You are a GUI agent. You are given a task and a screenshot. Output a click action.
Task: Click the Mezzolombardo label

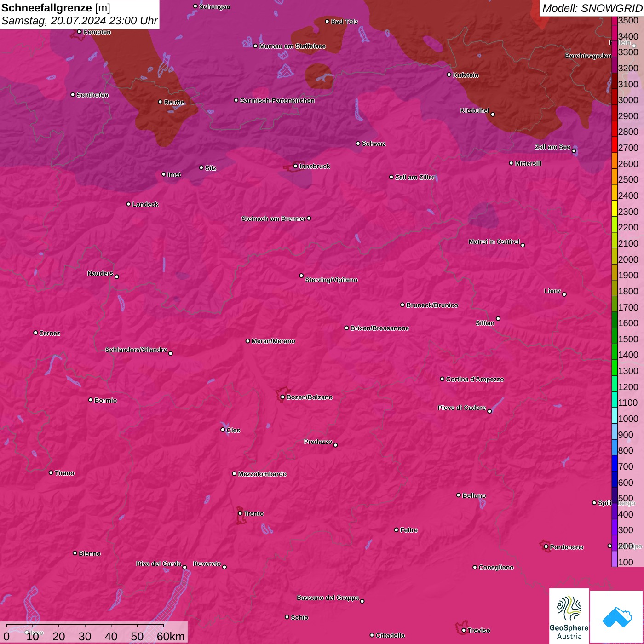tap(262, 474)
